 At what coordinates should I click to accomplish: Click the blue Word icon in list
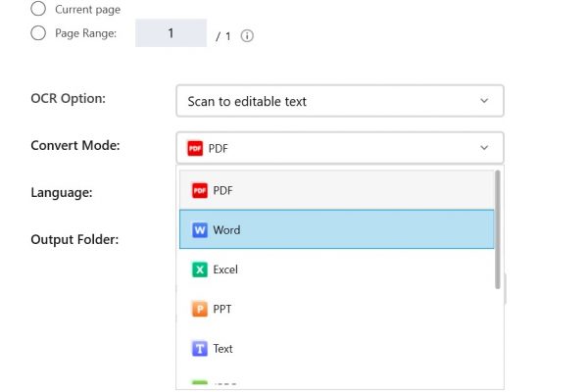click(200, 230)
